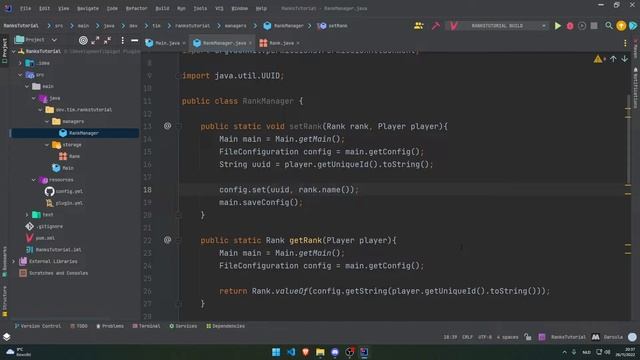Collapse all in the Project panel
This screenshot has width=640, height=360.
(x=107, y=40)
